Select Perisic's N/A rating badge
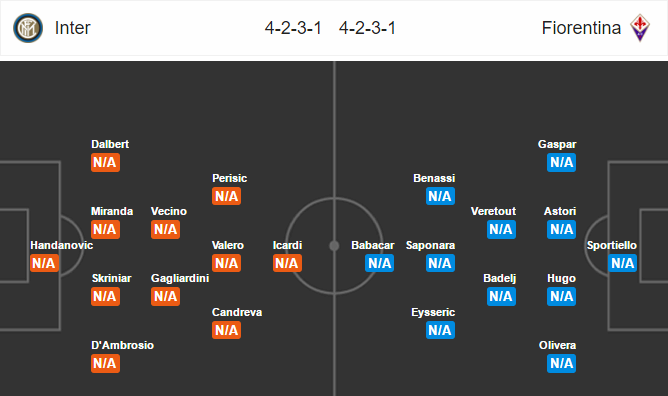This screenshot has height=396, width=668. pyautogui.click(x=226, y=196)
